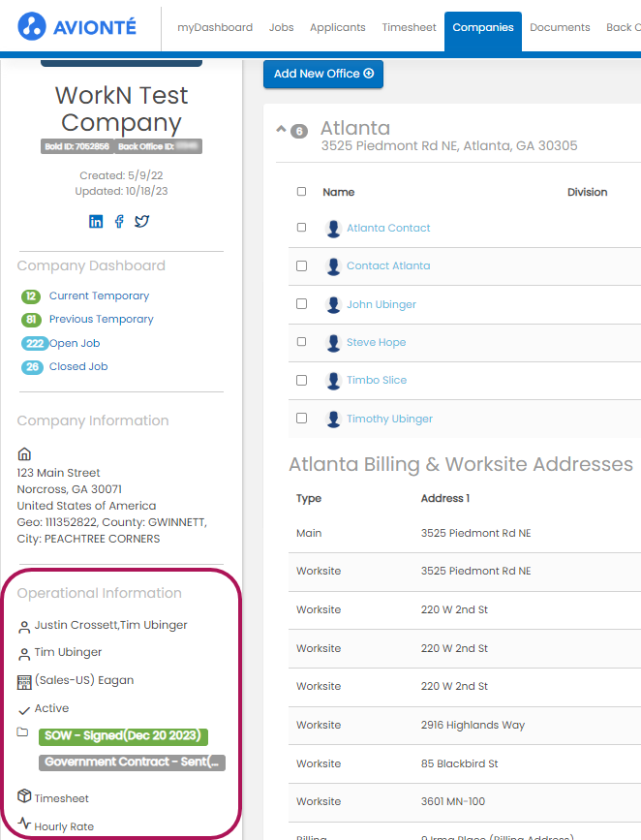Click the Add New Office button

coord(323,74)
